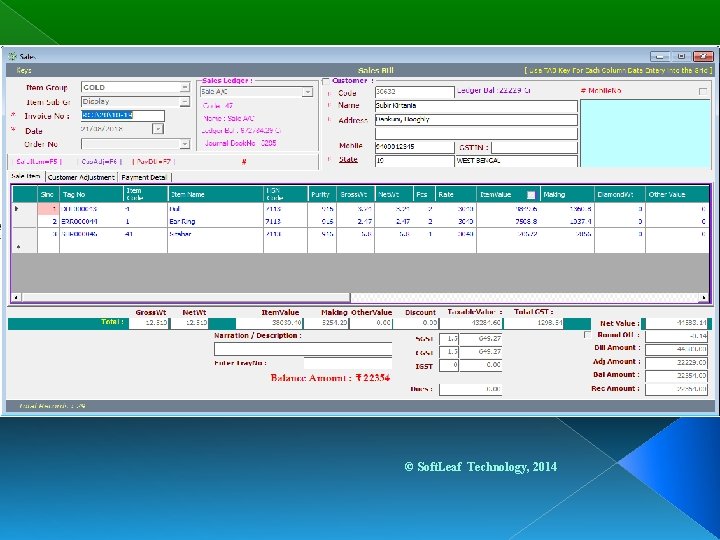Click the Sales window app icon
The height and width of the screenshot is (540, 720).
pyautogui.click(x=13, y=56)
